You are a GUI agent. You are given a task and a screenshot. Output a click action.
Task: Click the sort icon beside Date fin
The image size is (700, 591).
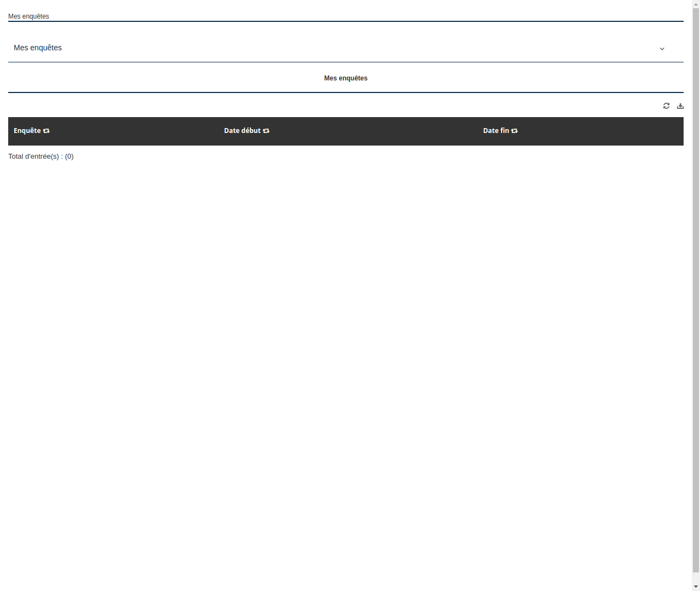(x=514, y=131)
